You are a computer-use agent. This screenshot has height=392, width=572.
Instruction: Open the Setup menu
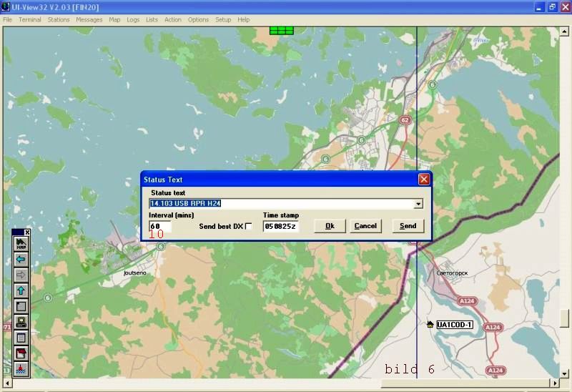click(223, 20)
